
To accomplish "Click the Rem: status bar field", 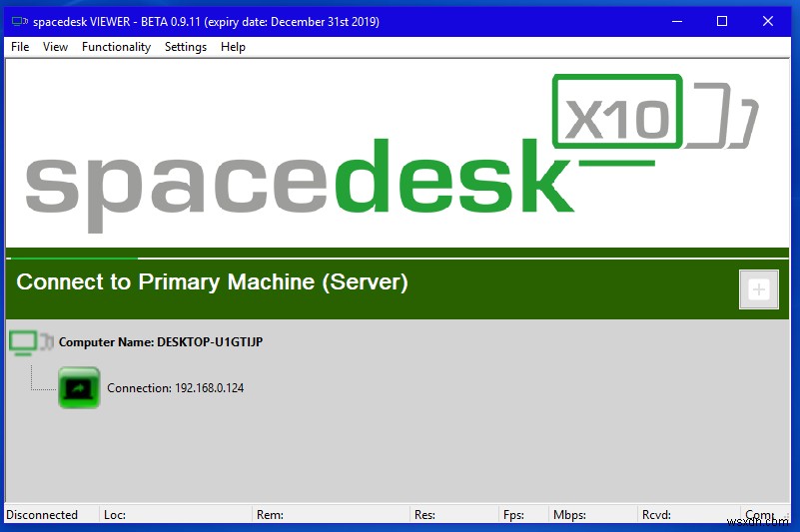I will click(332, 515).
